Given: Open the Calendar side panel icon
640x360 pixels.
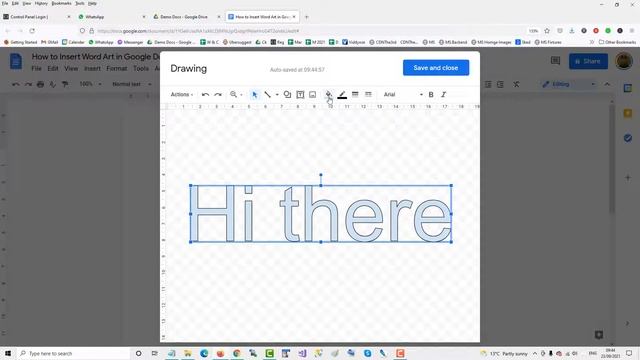Looking at the screenshot, I should 628,88.
